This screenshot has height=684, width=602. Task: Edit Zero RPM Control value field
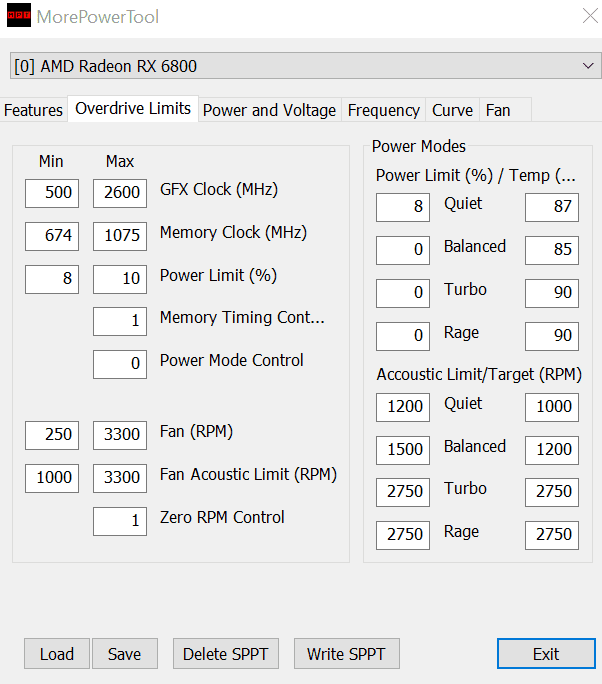[120, 521]
